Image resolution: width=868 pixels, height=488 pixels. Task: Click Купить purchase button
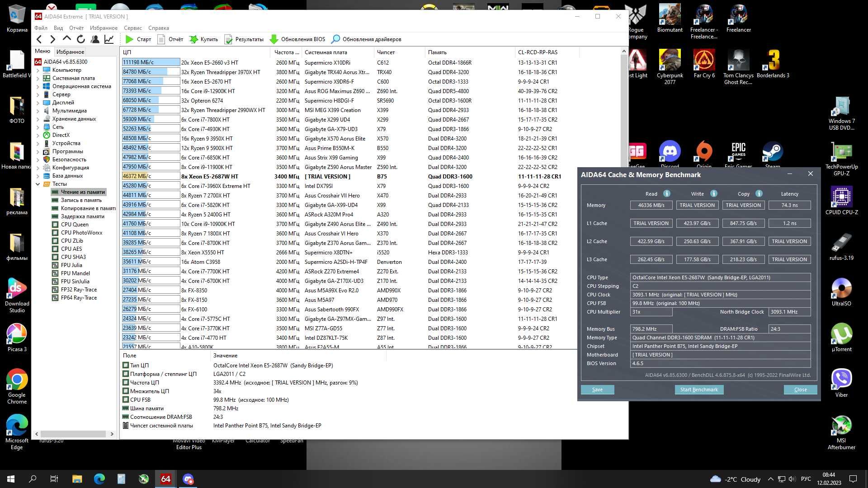(203, 39)
